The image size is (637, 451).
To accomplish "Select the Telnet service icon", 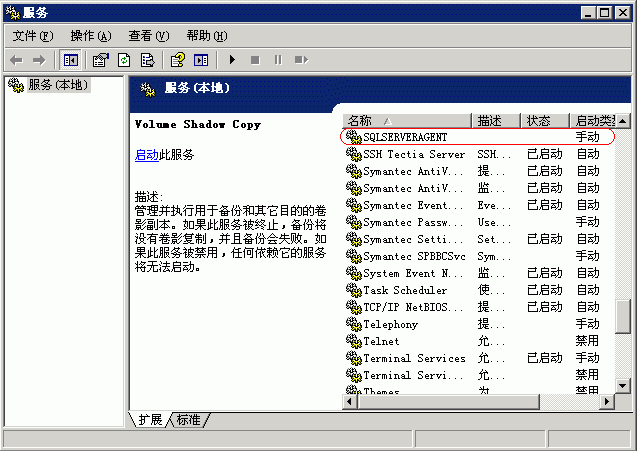I will [353, 341].
